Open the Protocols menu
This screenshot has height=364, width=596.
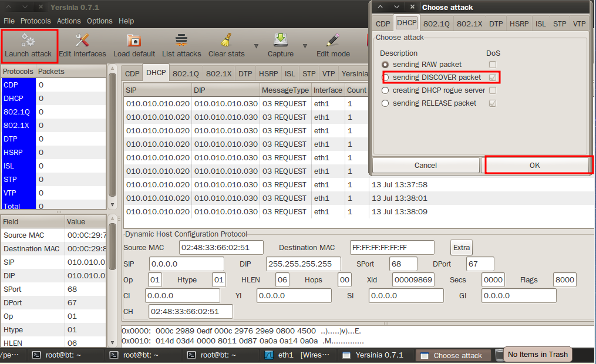35,21
